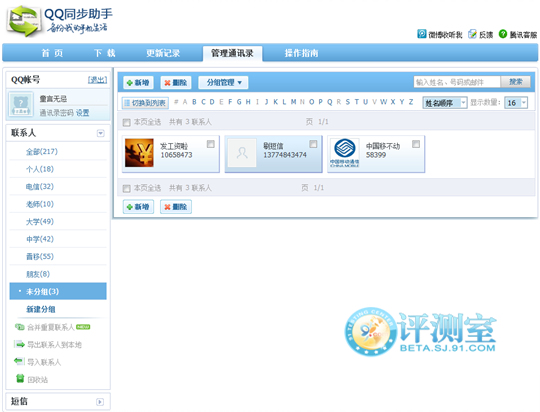Collapse the 联系人 panel arrow

point(101,133)
